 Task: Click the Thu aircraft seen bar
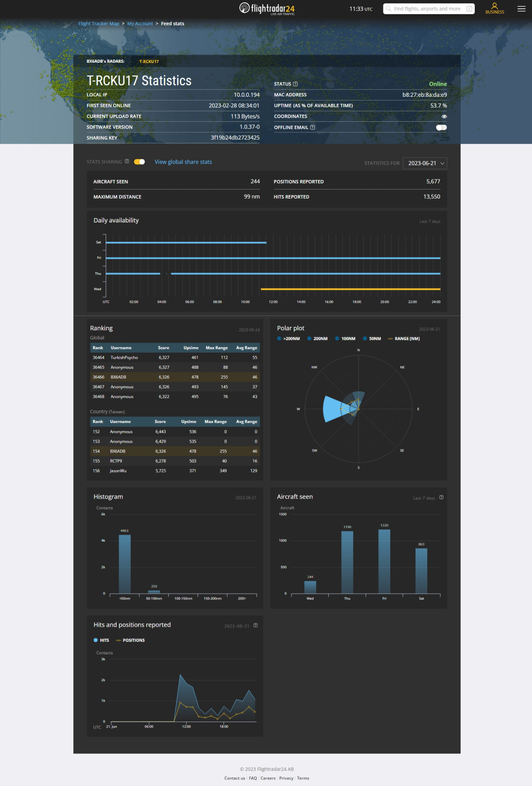point(347,562)
